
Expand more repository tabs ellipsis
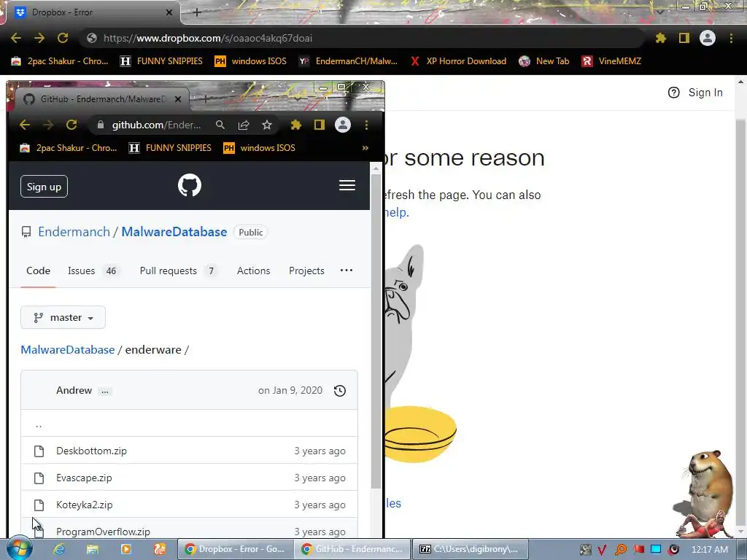[x=347, y=271]
